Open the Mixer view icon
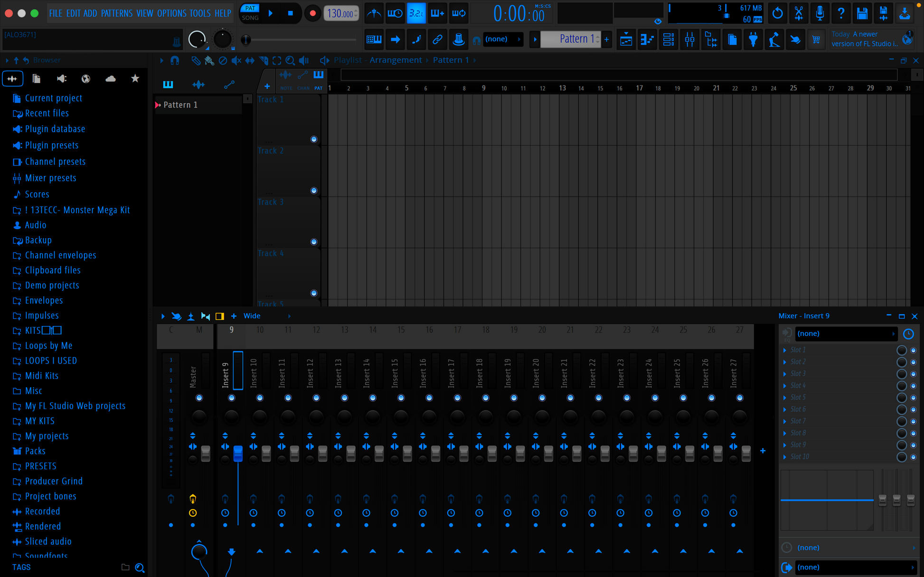The height and width of the screenshot is (577, 924). [x=689, y=39]
